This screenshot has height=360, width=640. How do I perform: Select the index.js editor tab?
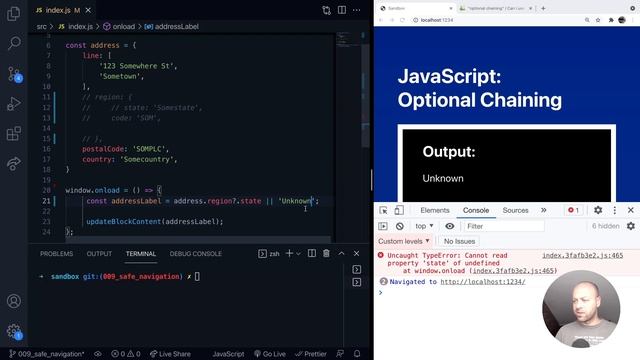point(63,10)
